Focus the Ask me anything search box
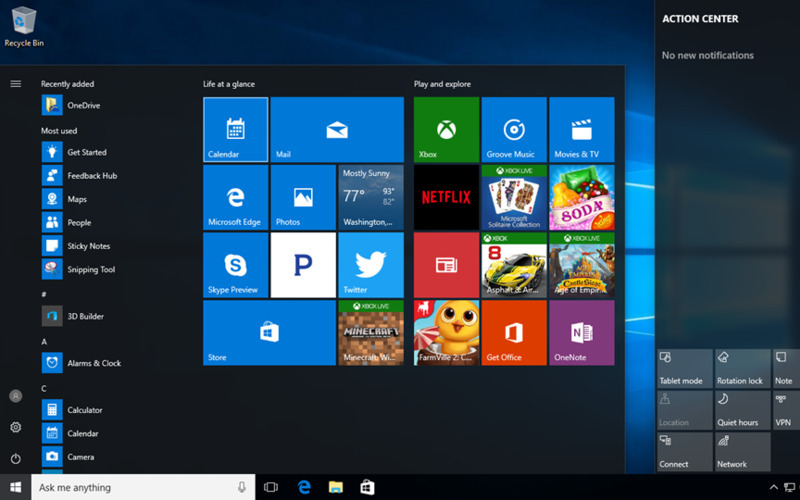Image resolution: width=800 pixels, height=500 pixels. [143, 487]
